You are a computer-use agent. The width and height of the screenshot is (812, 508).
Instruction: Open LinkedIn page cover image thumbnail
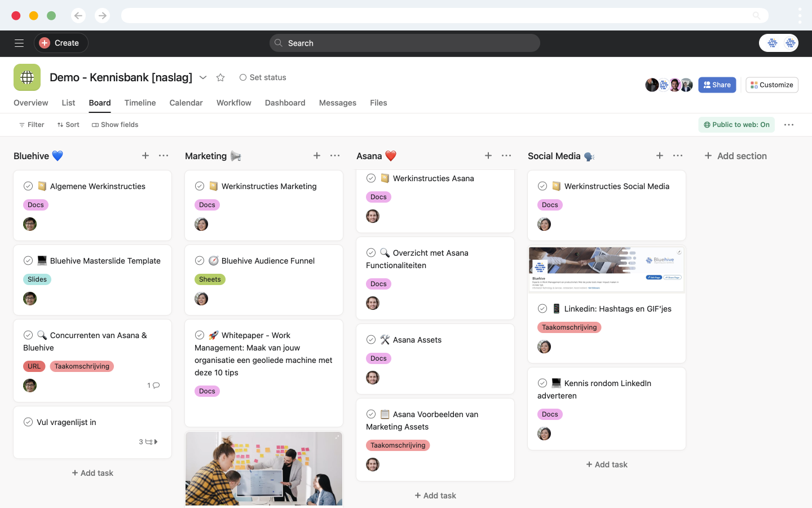607,269
